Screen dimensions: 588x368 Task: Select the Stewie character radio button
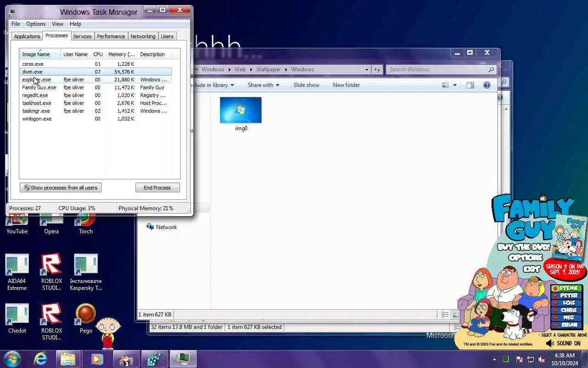coord(555,288)
